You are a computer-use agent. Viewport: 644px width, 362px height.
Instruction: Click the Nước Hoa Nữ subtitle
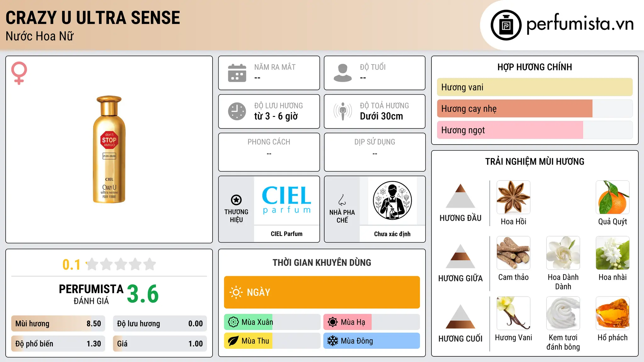40,36
